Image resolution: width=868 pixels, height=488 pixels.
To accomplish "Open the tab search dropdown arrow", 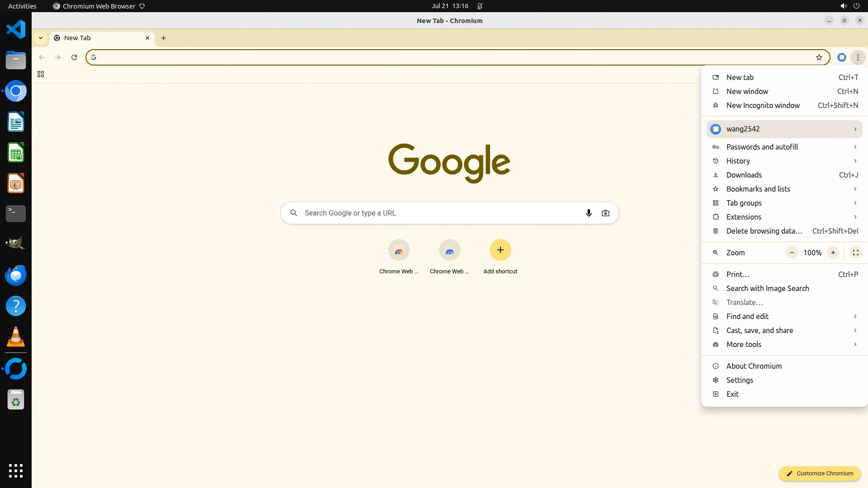I will (41, 38).
